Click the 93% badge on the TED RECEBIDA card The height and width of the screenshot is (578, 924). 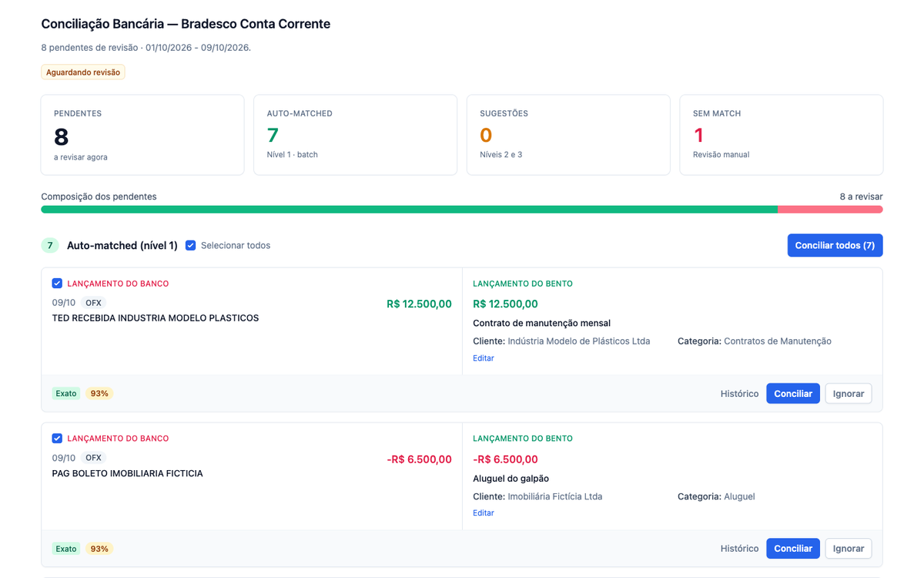[99, 393]
